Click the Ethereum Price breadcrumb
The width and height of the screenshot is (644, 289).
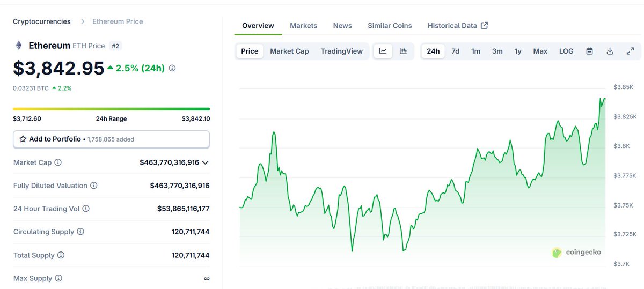118,21
